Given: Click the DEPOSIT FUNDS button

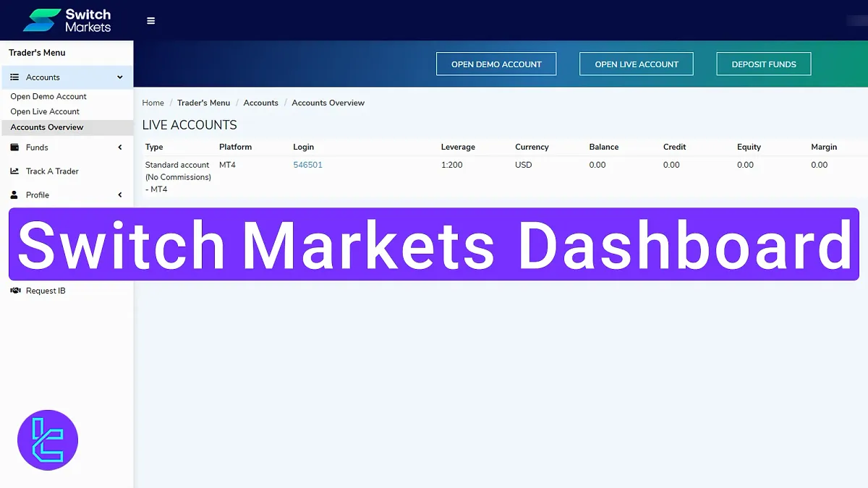Looking at the screenshot, I should (763, 64).
